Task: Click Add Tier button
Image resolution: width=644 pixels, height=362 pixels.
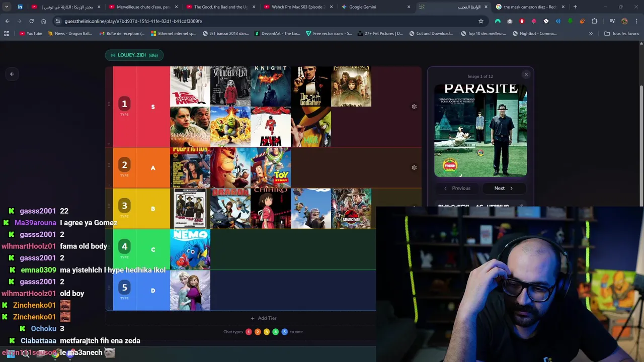Action: click(264, 318)
